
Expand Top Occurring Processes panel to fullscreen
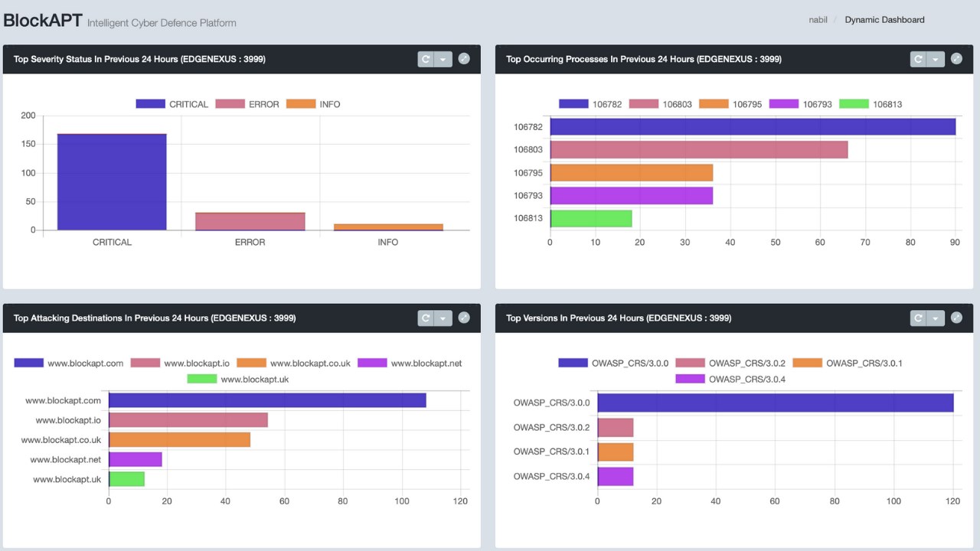click(956, 58)
